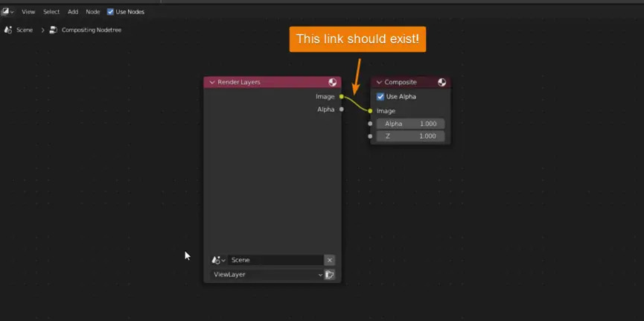Collapse the Render Layers node
Viewport: 644px width, 321px height.
pos(212,82)
